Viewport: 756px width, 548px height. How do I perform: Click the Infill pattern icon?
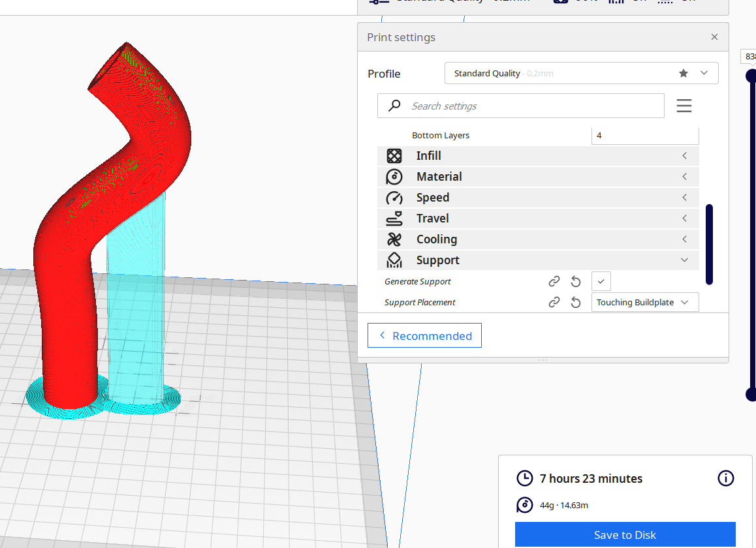point(394,156)
